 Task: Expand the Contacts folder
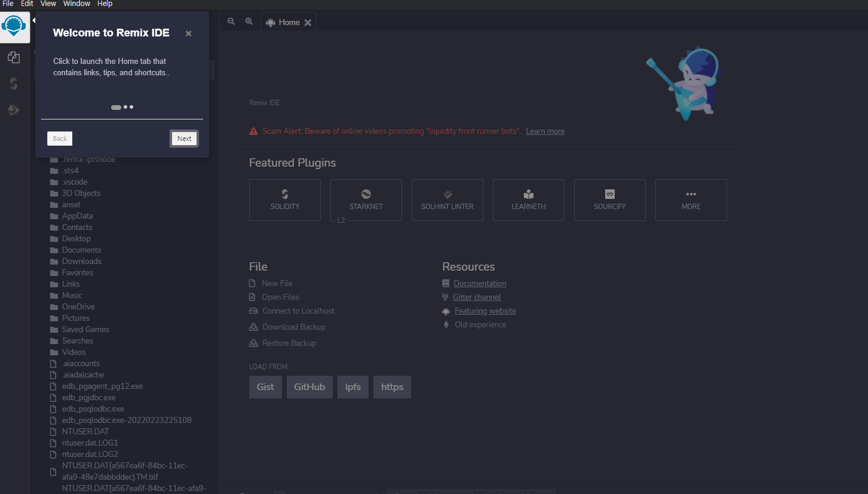coord(77,228)
